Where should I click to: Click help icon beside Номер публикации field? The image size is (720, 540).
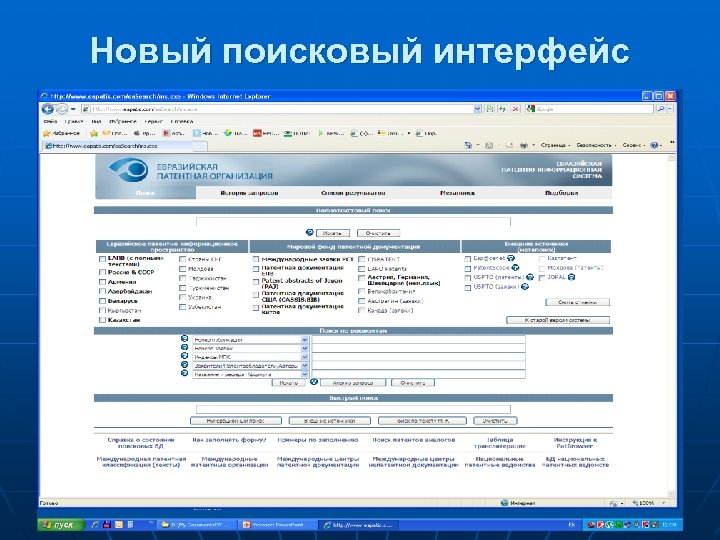pos(185,338)
